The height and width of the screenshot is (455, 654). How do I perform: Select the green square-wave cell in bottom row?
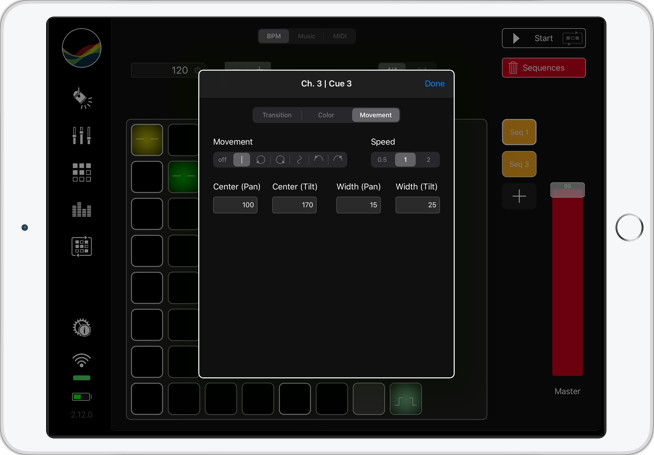405,399
